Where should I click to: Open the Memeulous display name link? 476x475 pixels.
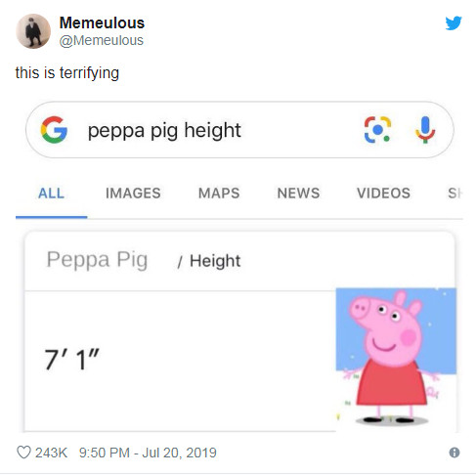[x=102, y=22]
